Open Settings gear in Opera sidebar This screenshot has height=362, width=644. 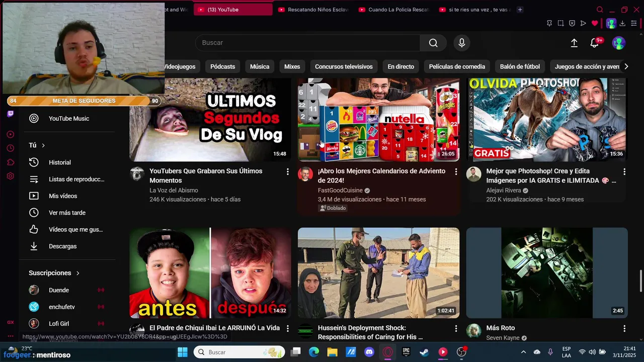(11, 176)
